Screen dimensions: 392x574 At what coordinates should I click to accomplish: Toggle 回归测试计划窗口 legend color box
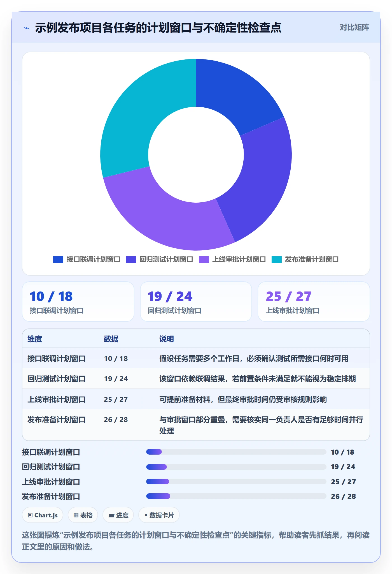(x=131, y=260)
